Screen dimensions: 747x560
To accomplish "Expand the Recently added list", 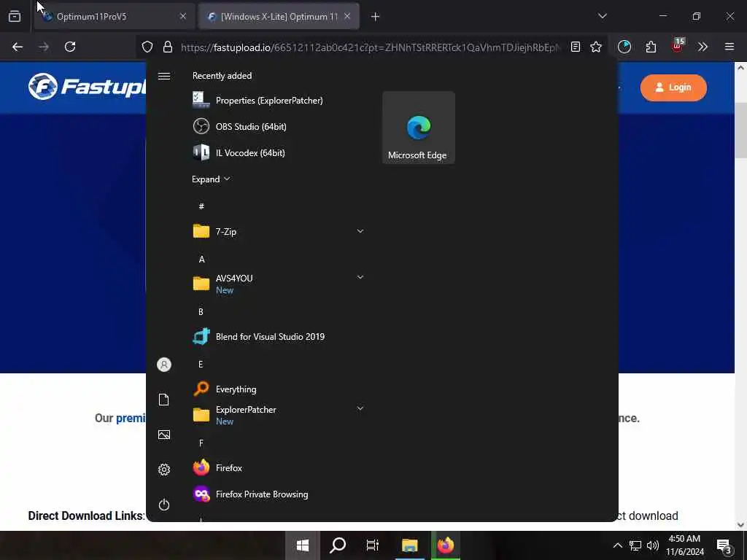I will tap(211, 179).
